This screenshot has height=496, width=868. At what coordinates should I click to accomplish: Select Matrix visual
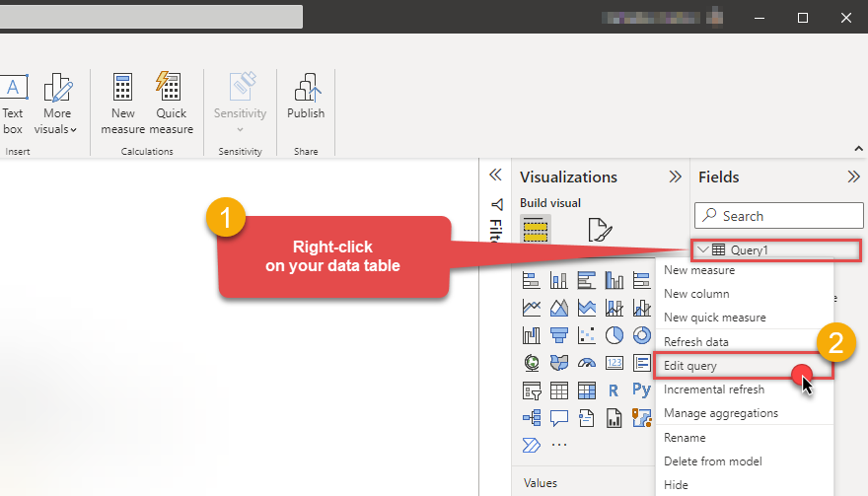587,390
